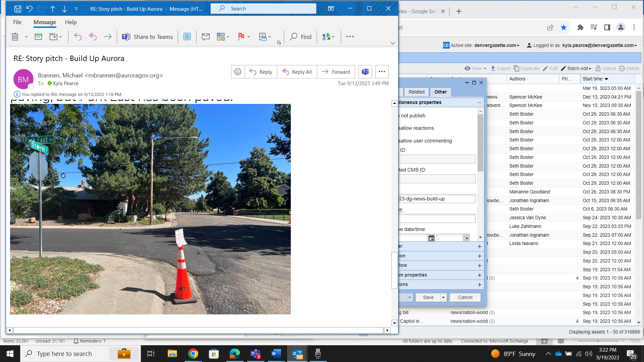Screen dimensions: 644x362
Task: Open the archive time dropdown
Action: 467,238
